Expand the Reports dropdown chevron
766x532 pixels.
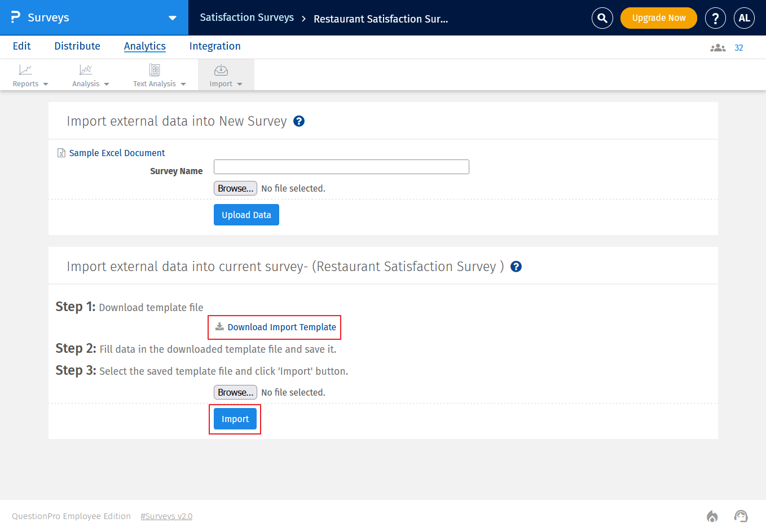point(46,83)
